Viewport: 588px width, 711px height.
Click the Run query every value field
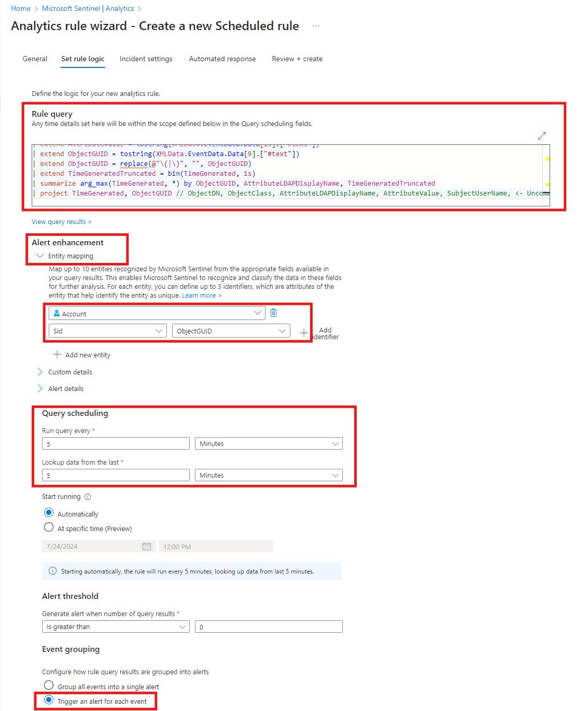coord(116,444)
